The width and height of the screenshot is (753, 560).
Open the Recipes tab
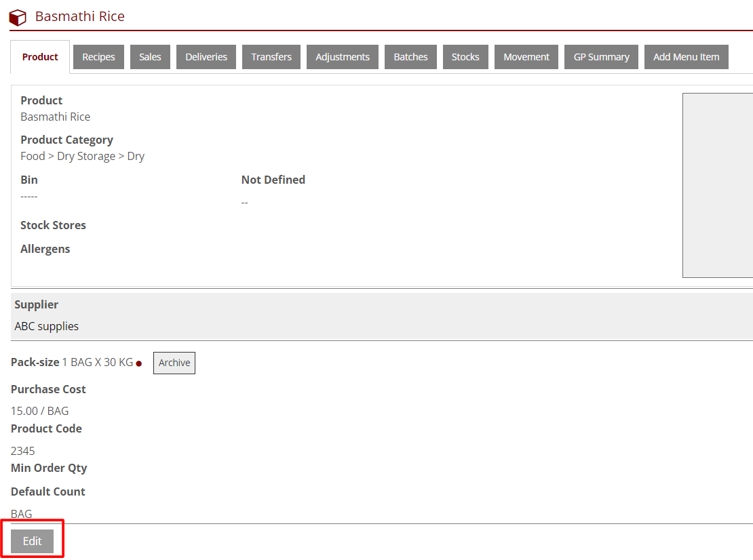click(98, 57)
